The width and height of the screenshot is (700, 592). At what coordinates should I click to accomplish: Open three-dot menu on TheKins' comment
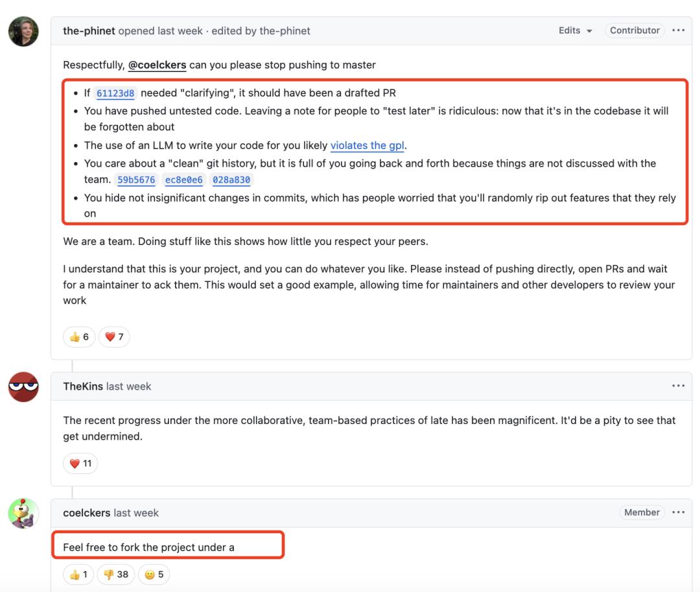pos(678,386)
